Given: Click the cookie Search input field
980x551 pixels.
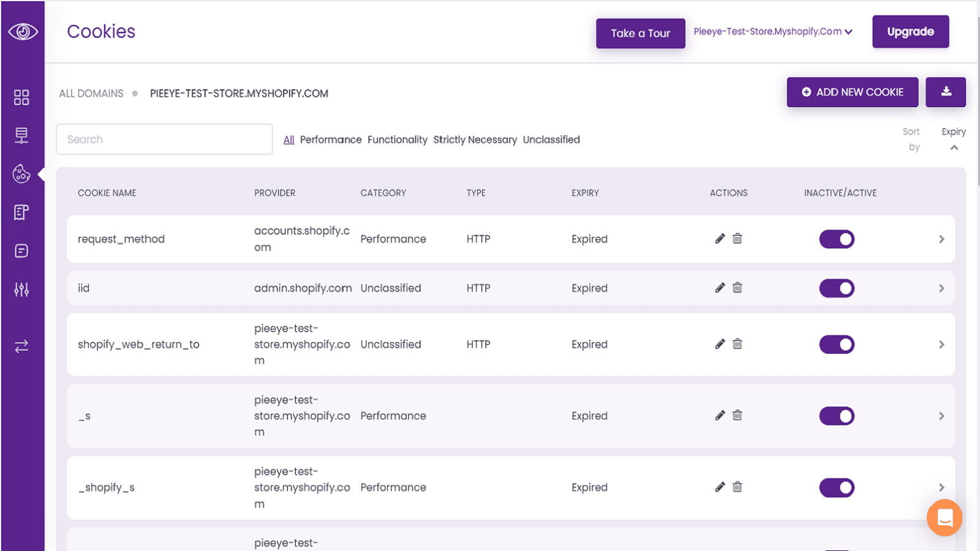Looking at the screenshot, I should (164, 140).
